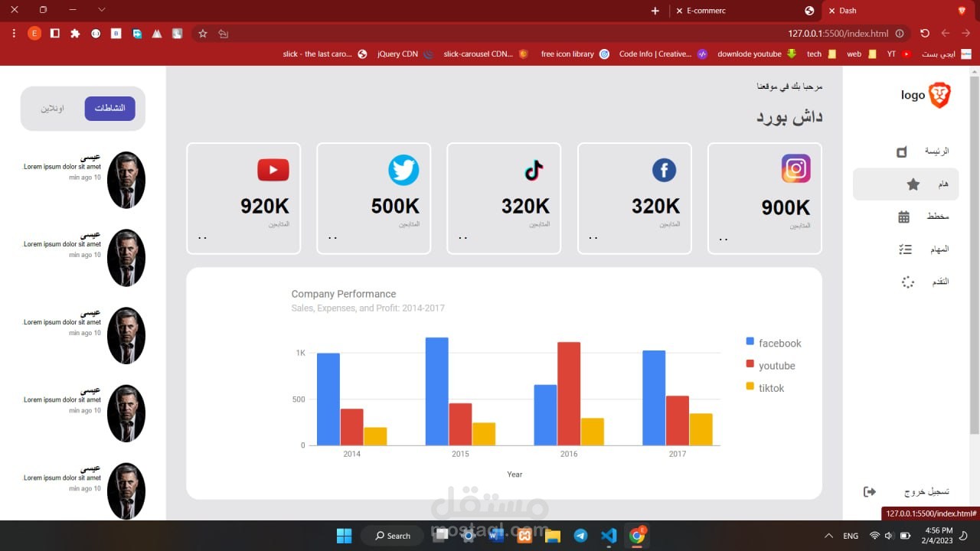Click the blue facebook legend swatch
Image resolution: width=980 pixels, height=551 pixels.
click(x=750, y=341)
